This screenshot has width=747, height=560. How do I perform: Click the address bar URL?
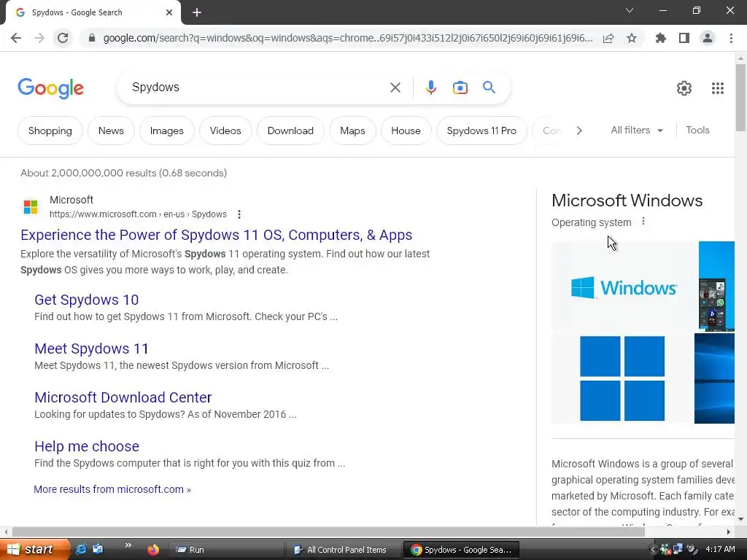point(348,38)
